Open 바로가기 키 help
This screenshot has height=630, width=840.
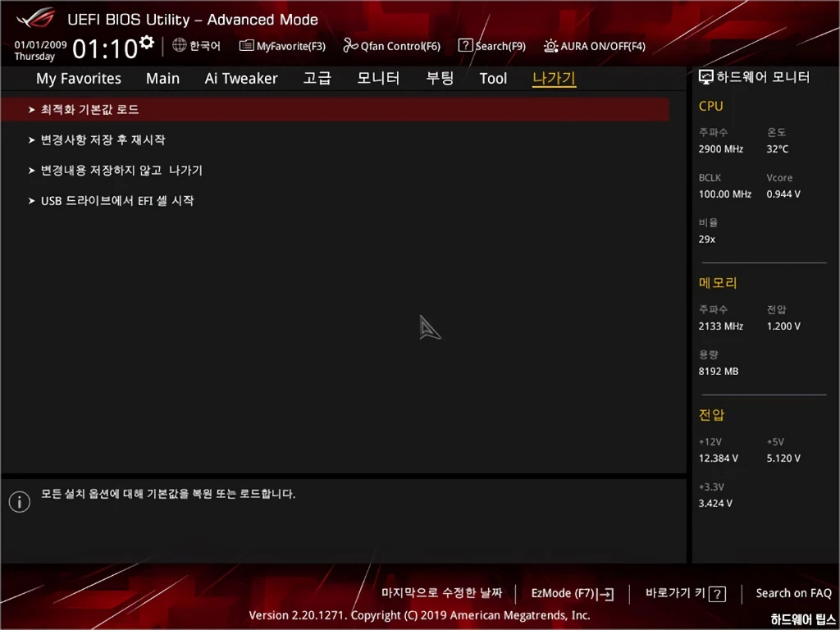pyautogui.click(x=686, y=594)
